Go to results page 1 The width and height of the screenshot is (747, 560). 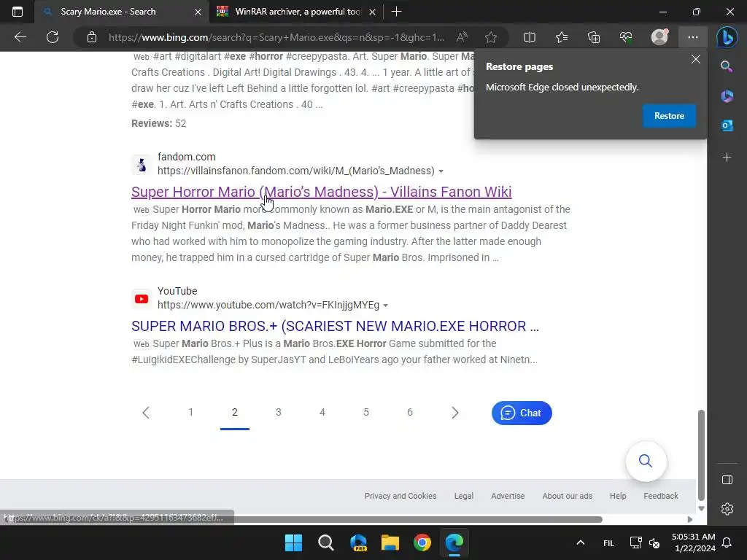[190, 413]
